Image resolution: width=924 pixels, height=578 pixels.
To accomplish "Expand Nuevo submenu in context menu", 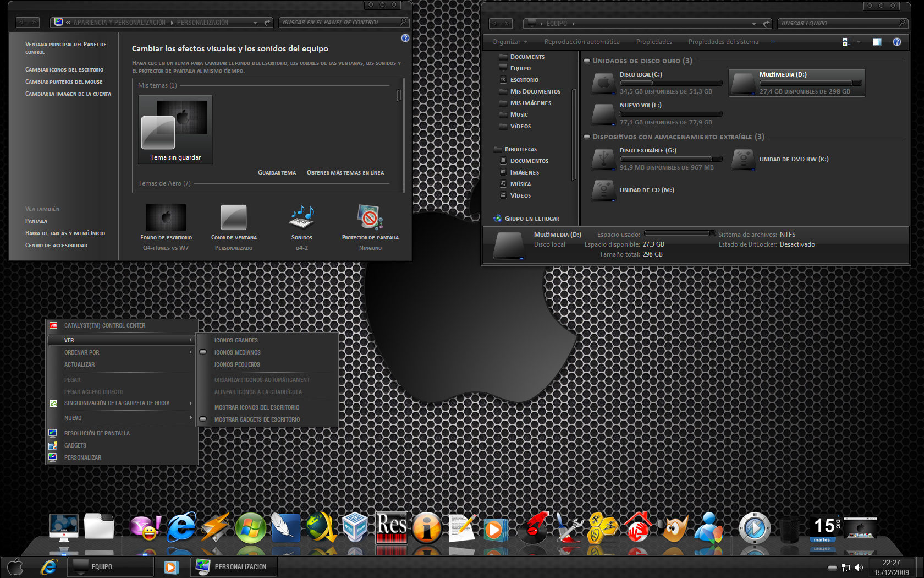I will [x=122, y=418].
